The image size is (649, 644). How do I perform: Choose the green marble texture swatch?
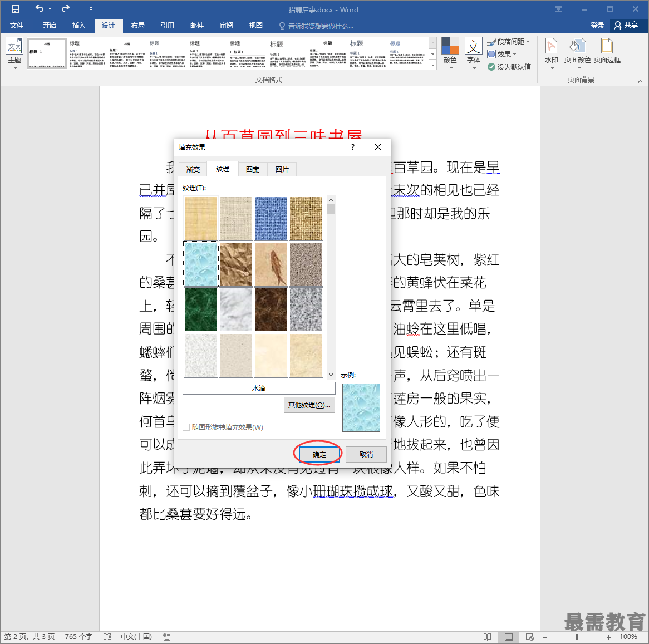[x=201, y=310]
